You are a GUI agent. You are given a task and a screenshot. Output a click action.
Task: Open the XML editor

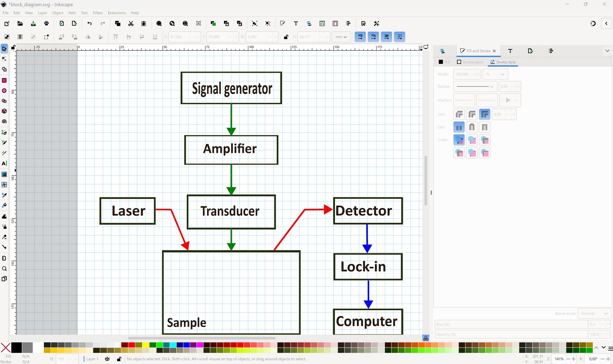[x=322, y=23]
